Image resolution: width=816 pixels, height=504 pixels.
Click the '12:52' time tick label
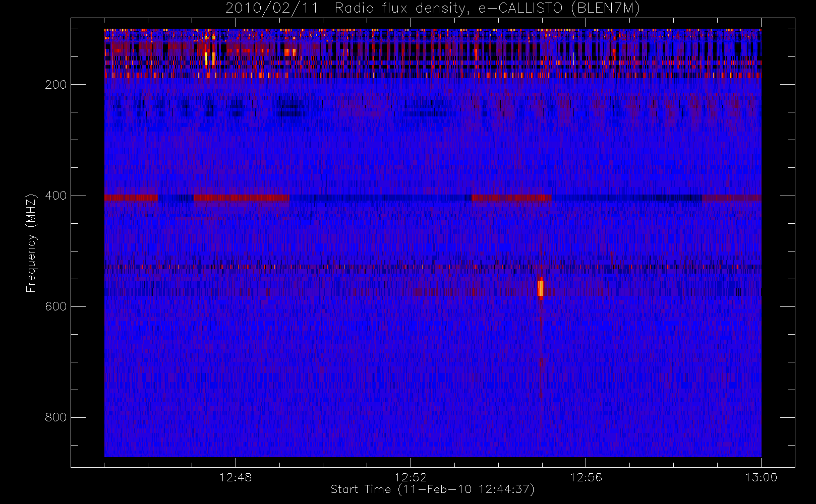(x=411, y=477)
